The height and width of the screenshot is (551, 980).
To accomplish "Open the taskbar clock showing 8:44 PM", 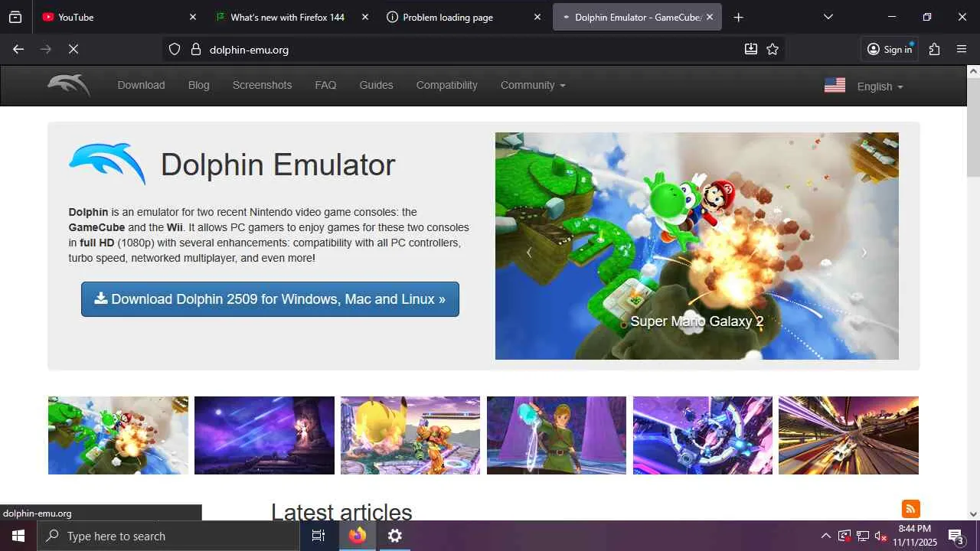I will coord(915,536).
